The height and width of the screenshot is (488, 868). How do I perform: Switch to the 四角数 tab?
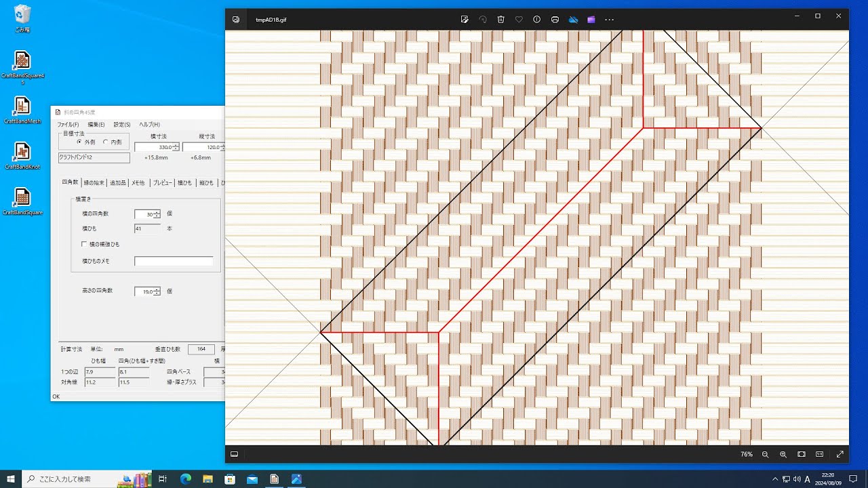click(71, 182)
